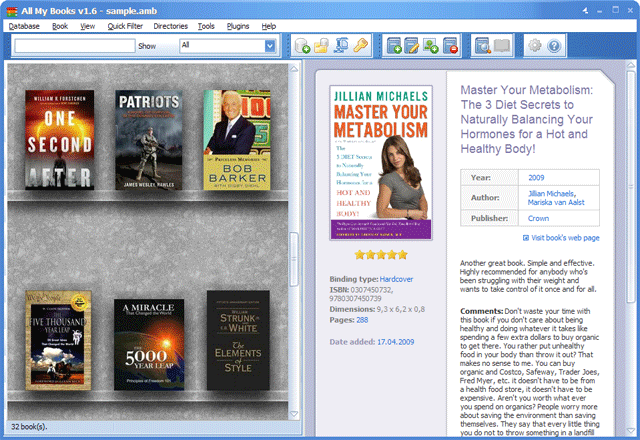640x440 pixels.
Task: Open the Directories menu
Action: 171,26
